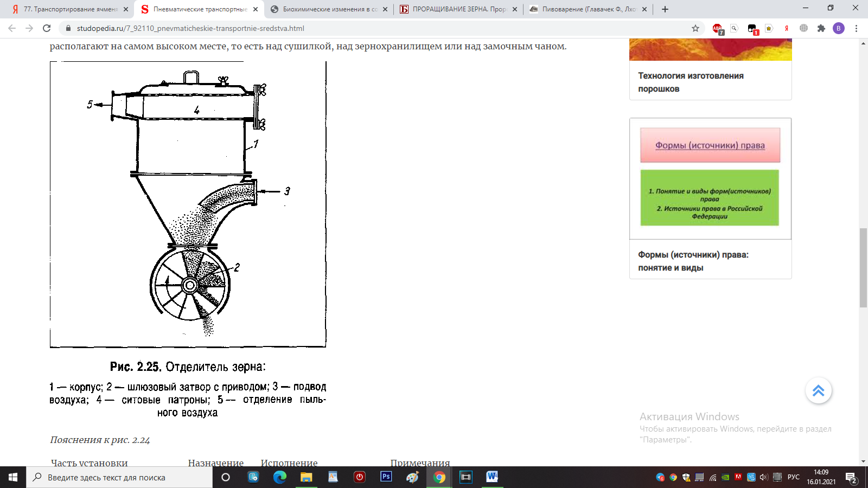Open the document-viewer app left of the red power icon

tap(333, 477)
